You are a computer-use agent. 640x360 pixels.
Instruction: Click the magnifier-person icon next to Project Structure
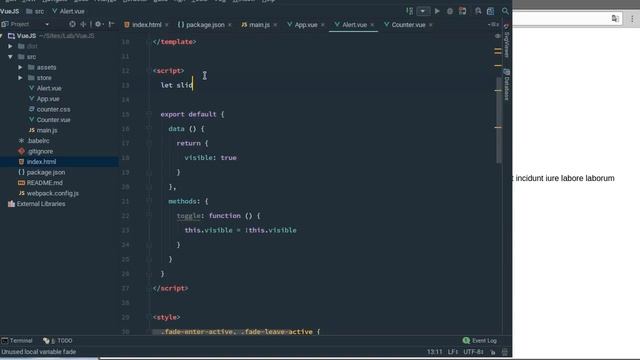pos(478,11)
